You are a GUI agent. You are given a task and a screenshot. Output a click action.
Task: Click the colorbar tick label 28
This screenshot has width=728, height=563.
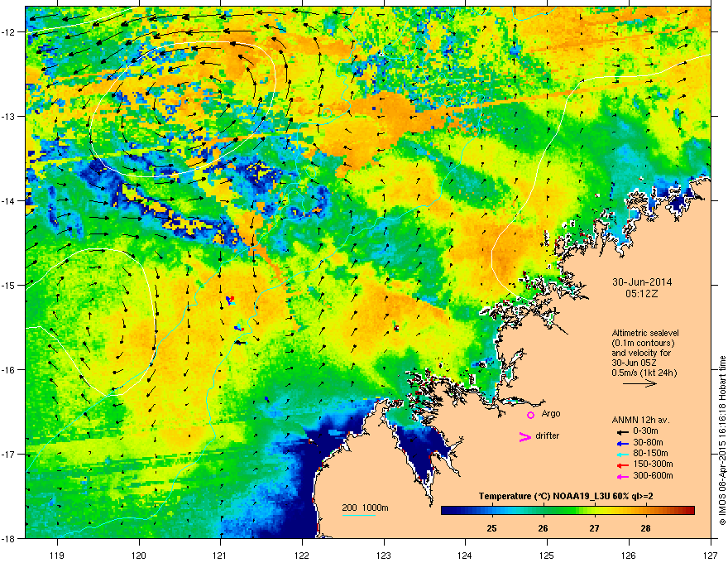[x=645, y=528]
